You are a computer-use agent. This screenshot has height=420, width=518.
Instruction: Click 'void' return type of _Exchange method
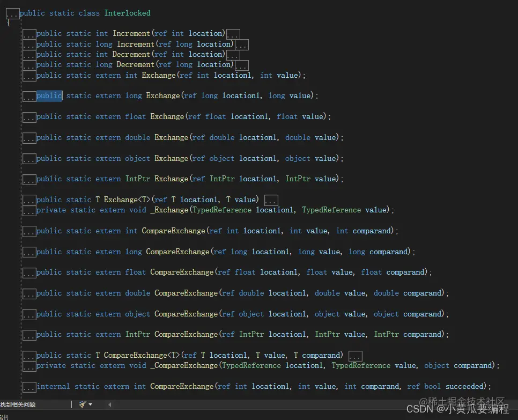pyautogui.click(x=138, y=210)
